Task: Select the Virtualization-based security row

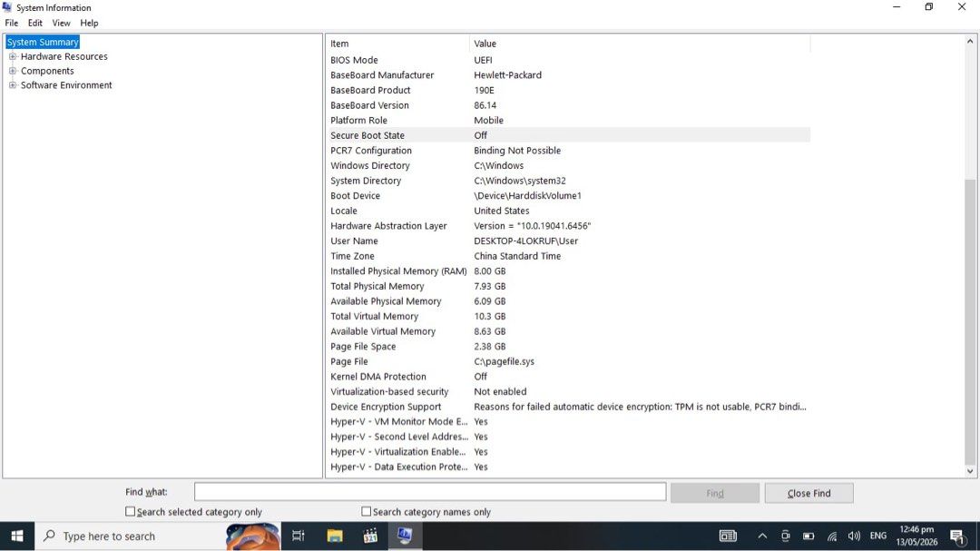Action: point(569,391)
